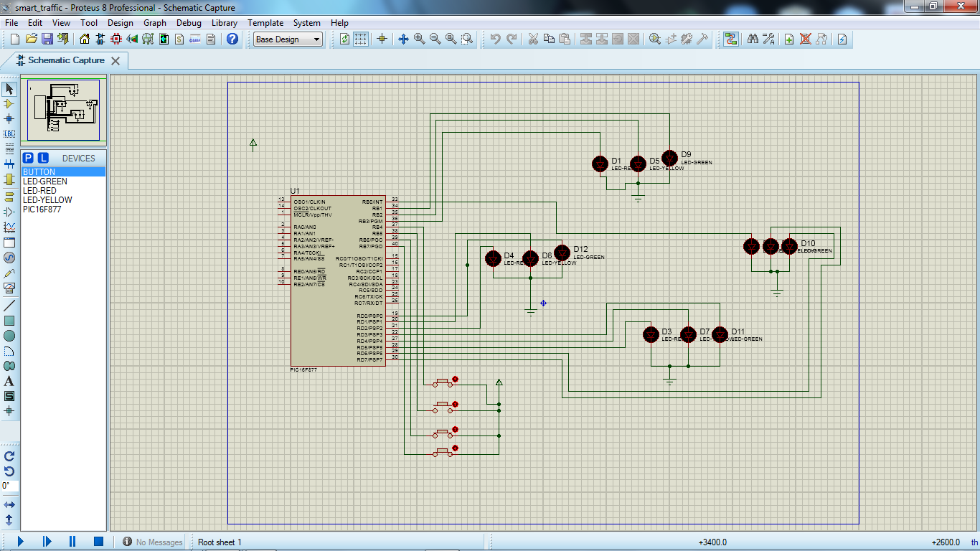Stop the simulation

(99, 542)
